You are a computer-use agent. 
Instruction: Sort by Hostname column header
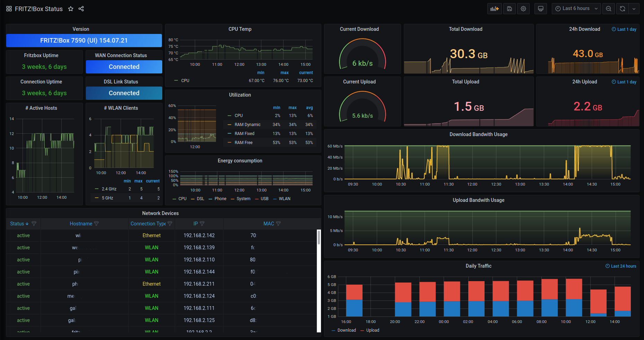[81, 224]
